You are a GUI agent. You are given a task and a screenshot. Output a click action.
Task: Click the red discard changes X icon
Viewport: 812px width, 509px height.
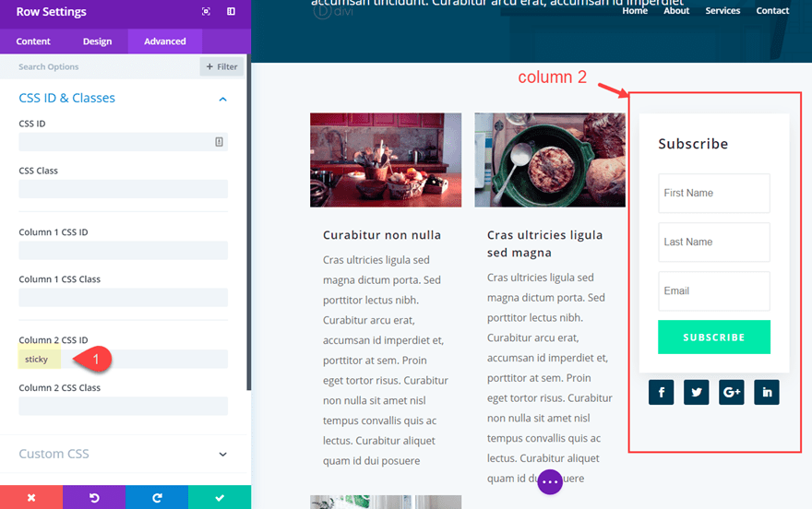tap(31, 497)
